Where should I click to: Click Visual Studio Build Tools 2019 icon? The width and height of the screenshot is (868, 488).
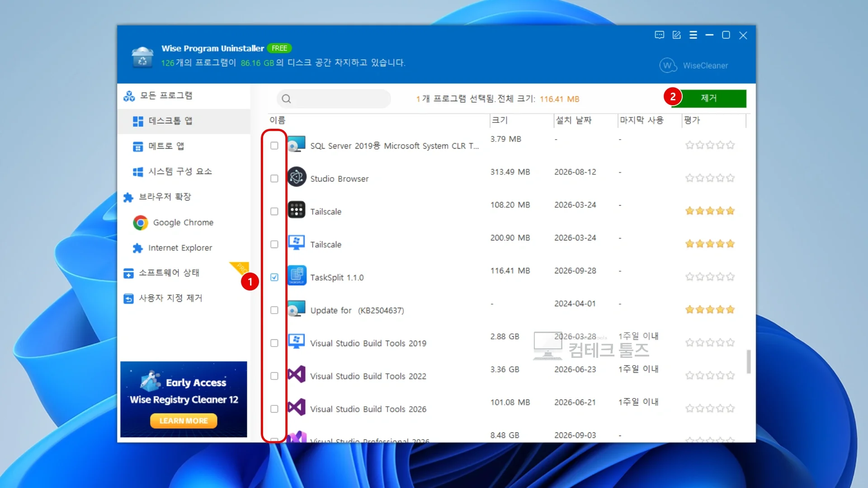(297, 342)
